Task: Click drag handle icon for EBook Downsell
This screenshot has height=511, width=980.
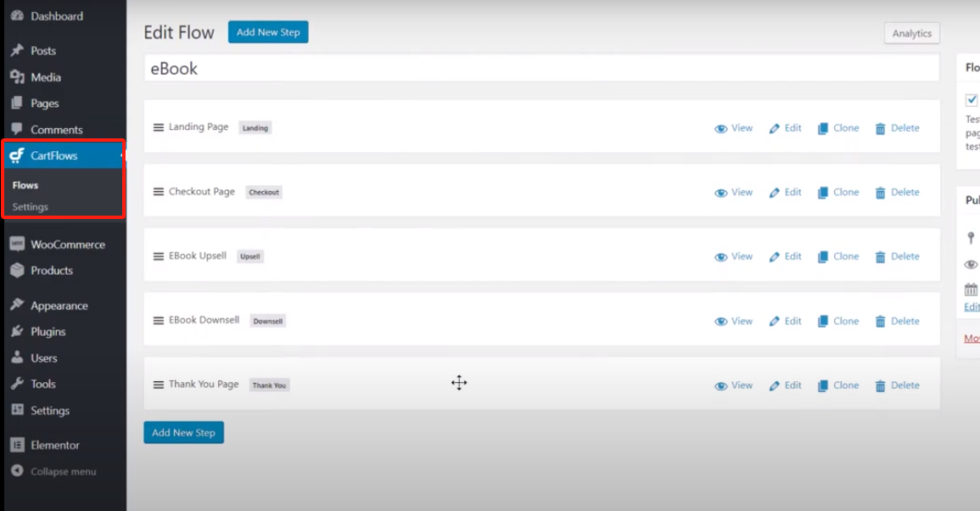Action: pos(159,320)
